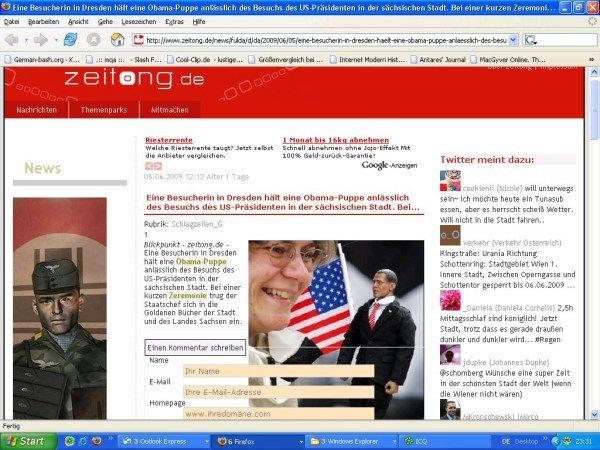Focus the Homepage www.ihredomäne.com field
This screenshot has width=600, height=450.
click(279, 413)
